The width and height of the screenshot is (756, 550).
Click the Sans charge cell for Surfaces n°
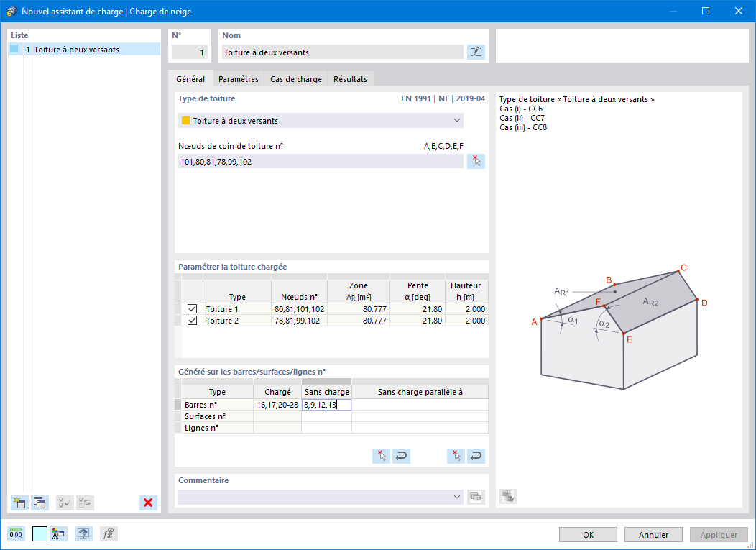(x=326, y=416)
